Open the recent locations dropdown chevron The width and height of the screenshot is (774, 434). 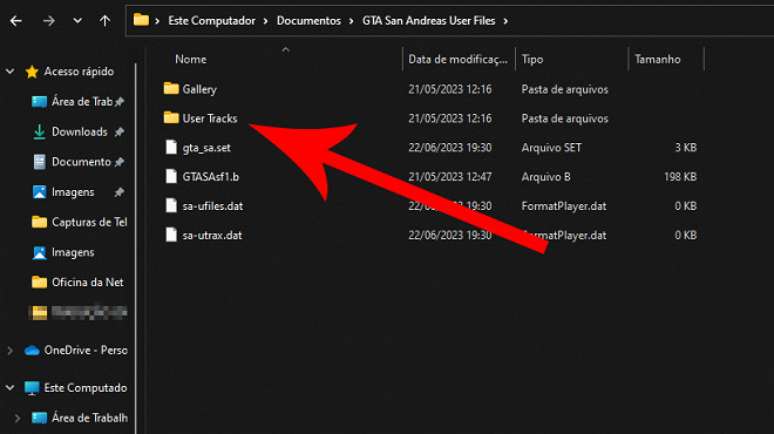pos(78,21)
